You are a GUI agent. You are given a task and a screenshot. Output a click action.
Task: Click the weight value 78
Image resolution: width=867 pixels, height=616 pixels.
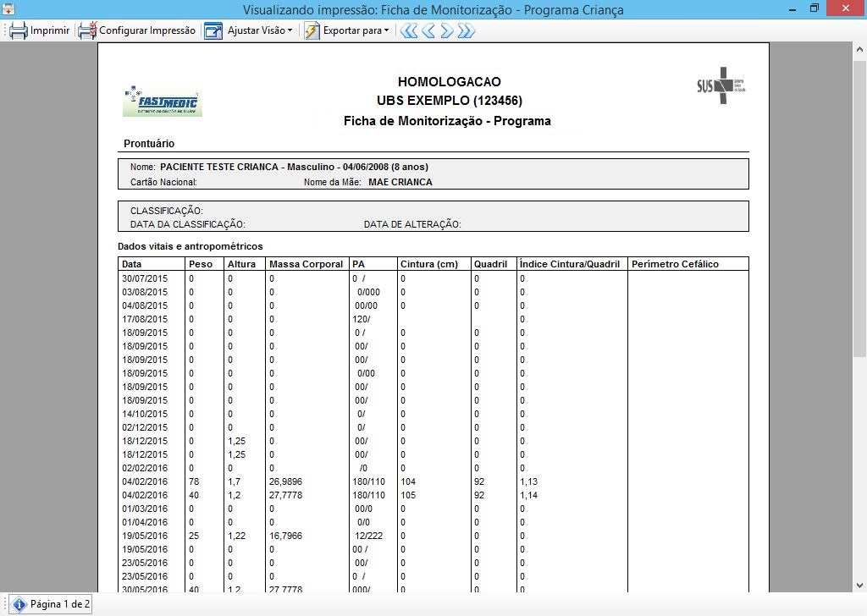point(194,481)
